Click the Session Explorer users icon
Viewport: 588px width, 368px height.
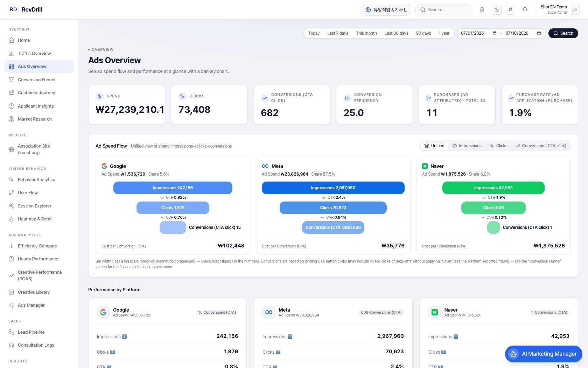tap(11, 206)
